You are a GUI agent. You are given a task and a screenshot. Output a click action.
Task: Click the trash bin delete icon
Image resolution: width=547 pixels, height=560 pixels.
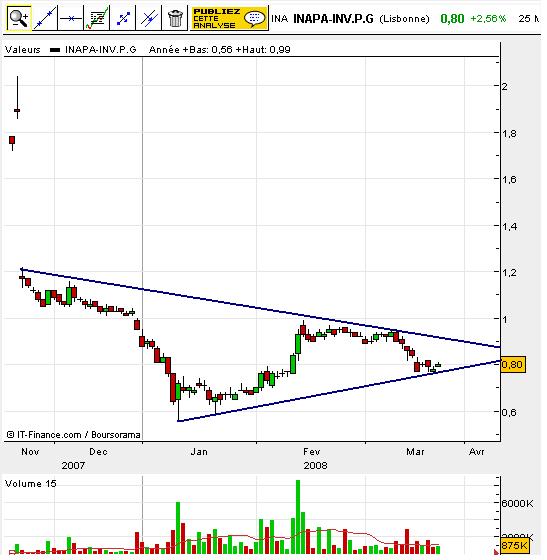[175, 18]
